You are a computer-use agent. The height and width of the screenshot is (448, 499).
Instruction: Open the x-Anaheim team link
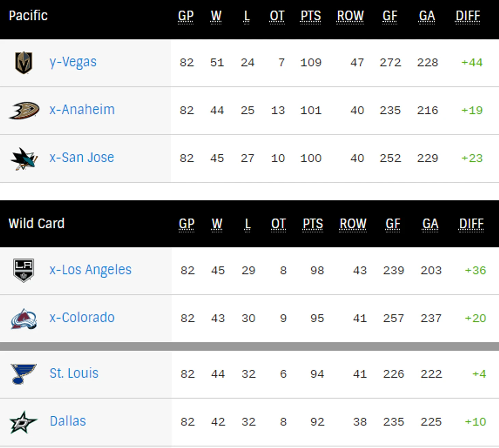(x=82, y=110)
